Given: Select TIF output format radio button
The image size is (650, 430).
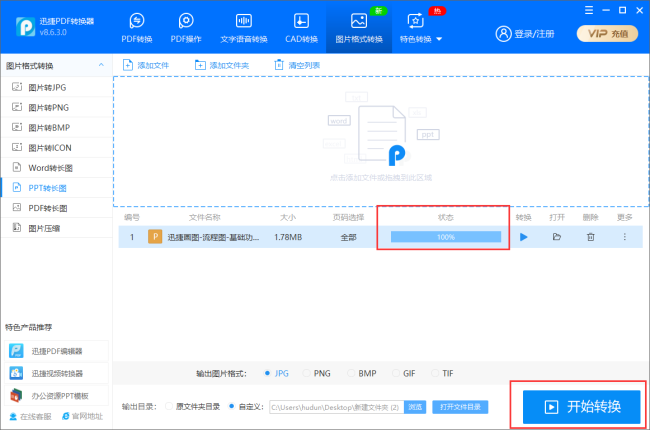Looking at the screenshot, I should point(435,373).
